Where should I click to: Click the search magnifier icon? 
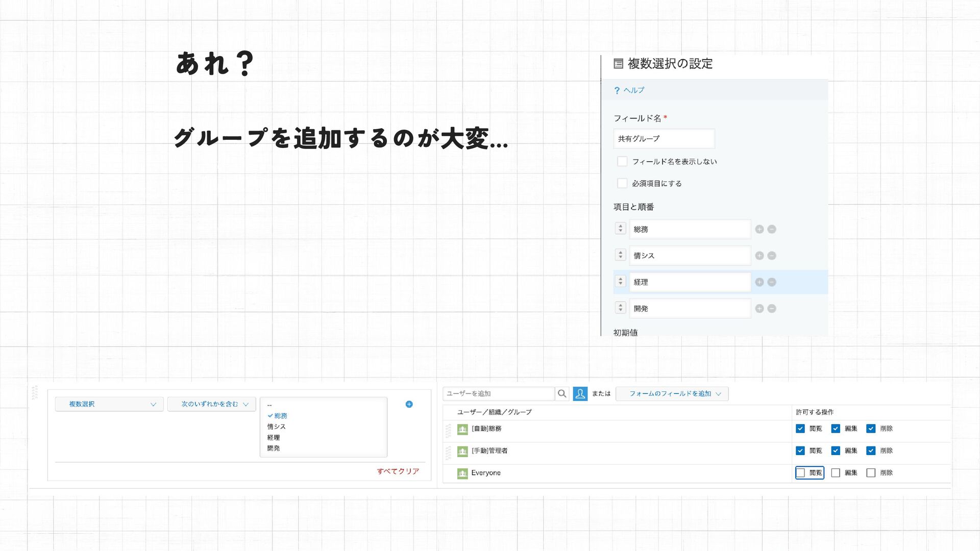(x=562, y=393)
